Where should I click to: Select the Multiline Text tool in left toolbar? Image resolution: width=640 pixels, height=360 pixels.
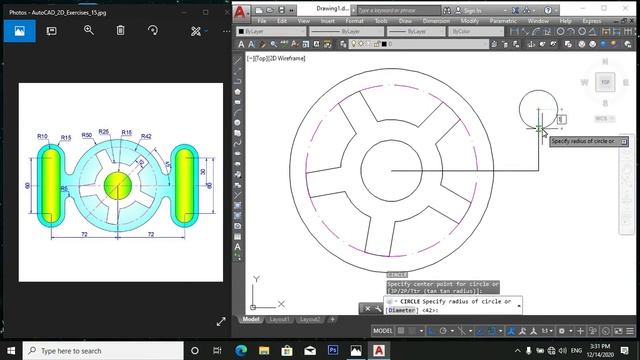coord(238,247)
